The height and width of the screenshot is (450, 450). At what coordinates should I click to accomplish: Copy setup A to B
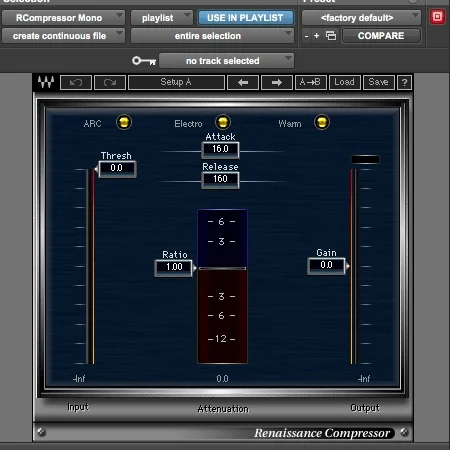coord(310,82)
